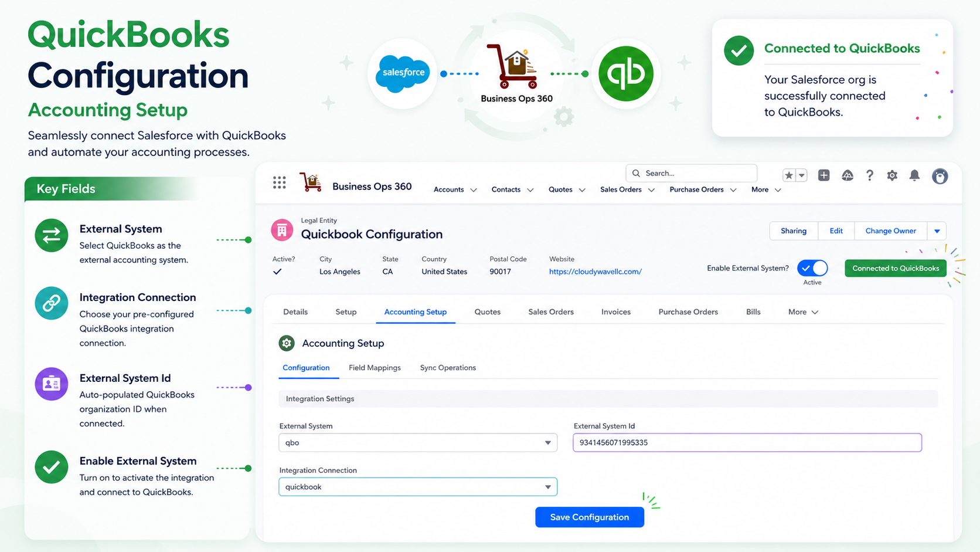Click the Sharing button
980x552 pixels.
coord(794,231)
